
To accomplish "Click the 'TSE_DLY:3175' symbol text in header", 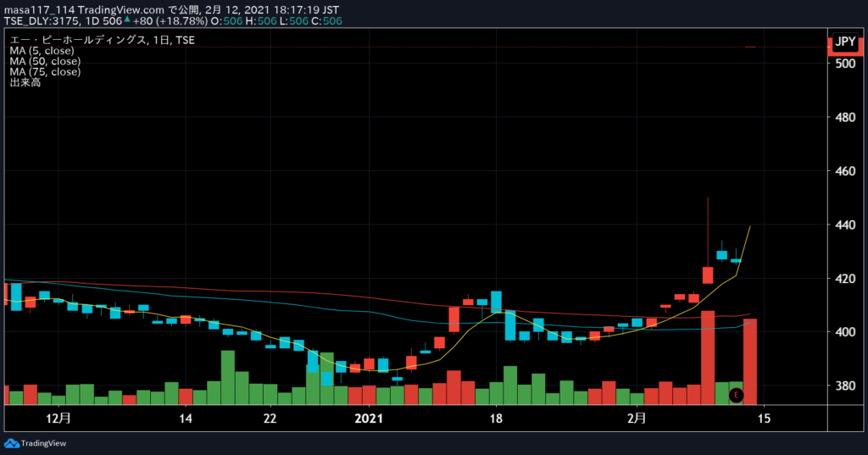I will pyautogui.click(x=42, y=21).
